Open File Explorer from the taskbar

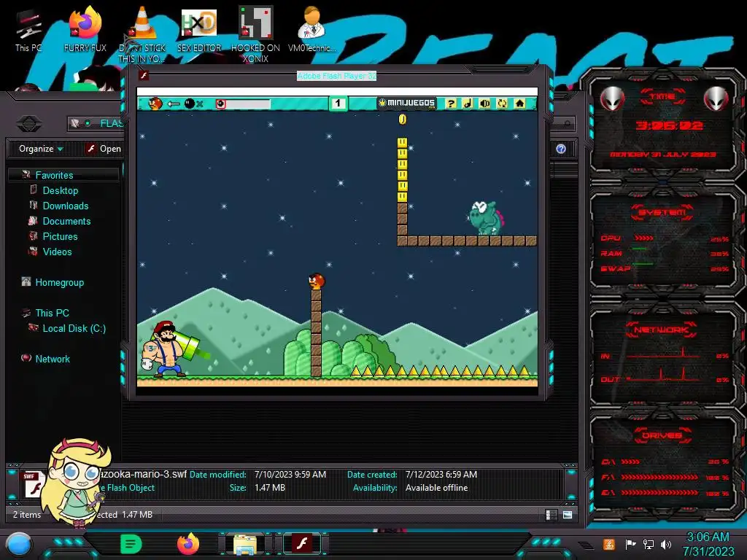click(245, 545)
